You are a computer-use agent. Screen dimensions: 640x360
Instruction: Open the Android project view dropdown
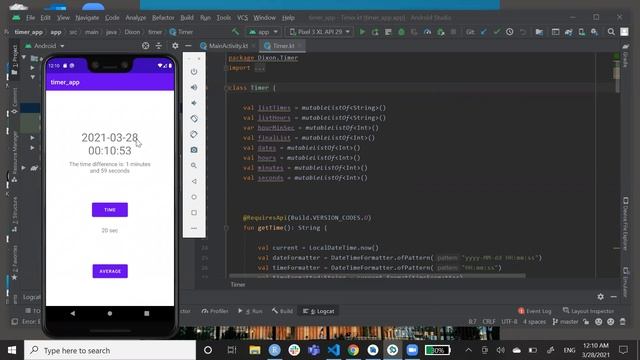click(44, 46)
